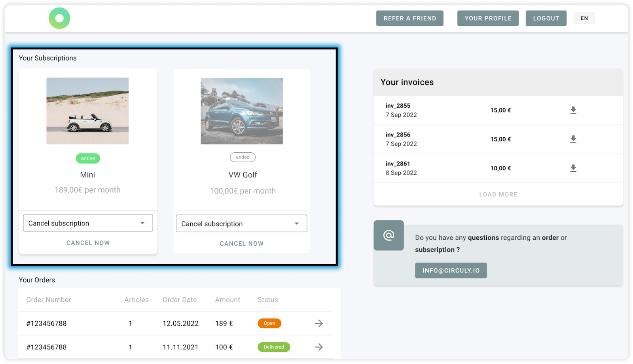Click the ended status badge
This screenshot has width=633, height=364.
(x=243, y=157)
